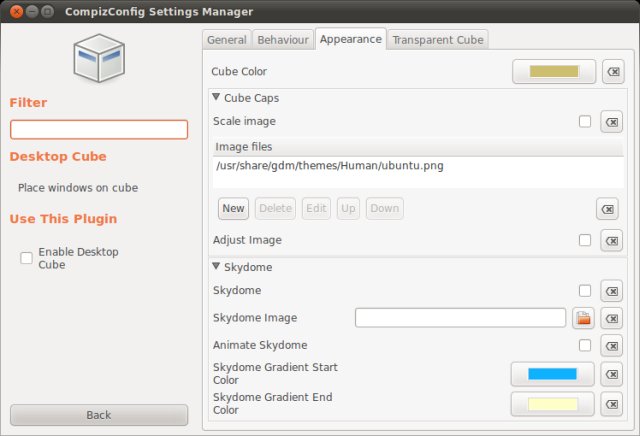640x436 pixels.
Task: Click the New image file button
Action: 233,209
